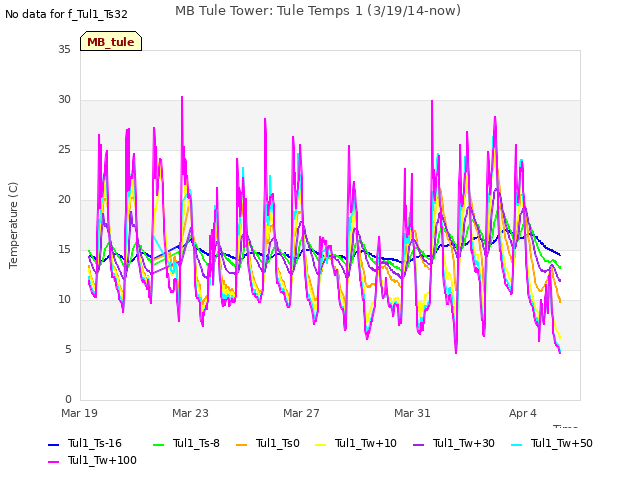
Task: Click the cyan Tul1_Tw+50 legend swatch
Action: [x=517, y=444]
